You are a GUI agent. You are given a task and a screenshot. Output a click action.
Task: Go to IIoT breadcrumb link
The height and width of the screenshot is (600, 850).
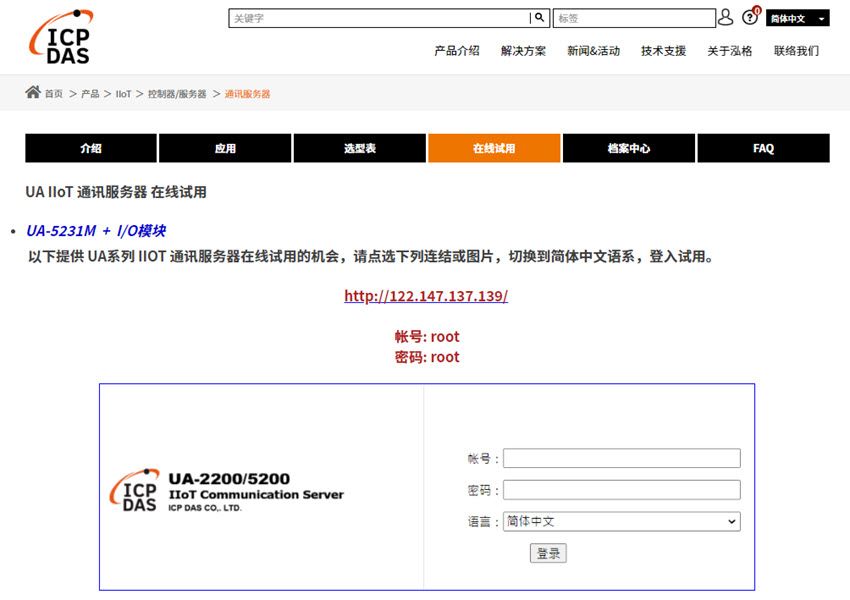pyautogui.click(x=124, y=94)
